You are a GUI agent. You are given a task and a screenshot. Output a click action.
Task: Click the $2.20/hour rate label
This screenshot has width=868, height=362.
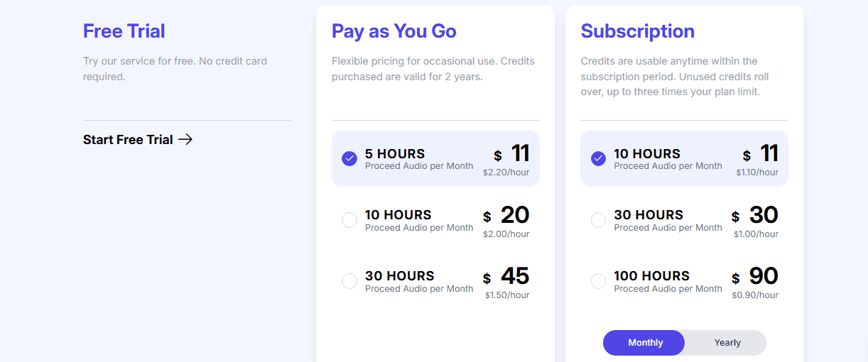(x=506, y=172)
